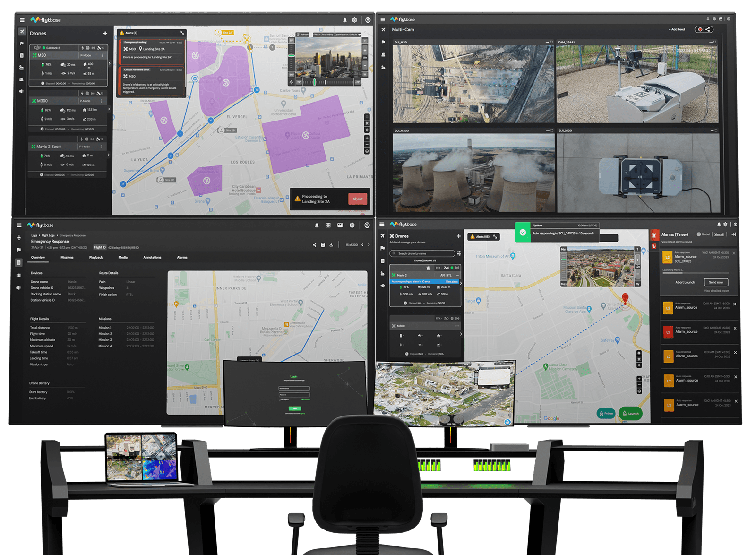Screen dimensions: 756x555
Task: Switch to Media tab
Action: [123, 257]
